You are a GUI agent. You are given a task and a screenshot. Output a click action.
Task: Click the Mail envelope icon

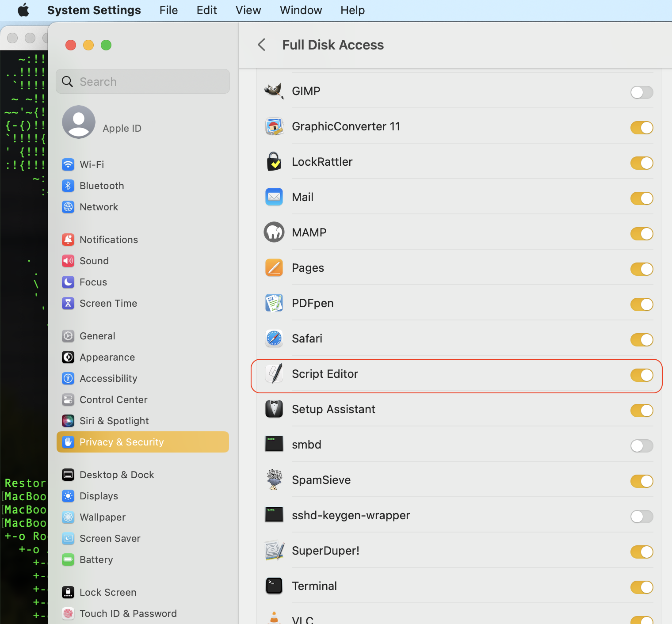click(x=274, y=197)
